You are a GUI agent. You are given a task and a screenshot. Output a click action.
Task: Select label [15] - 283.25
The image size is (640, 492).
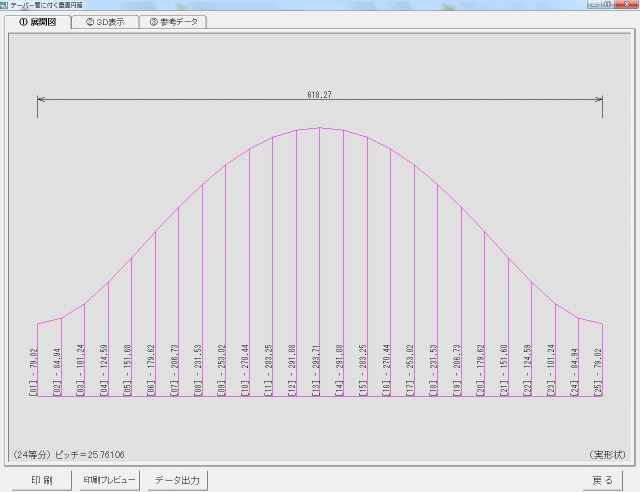363,370
